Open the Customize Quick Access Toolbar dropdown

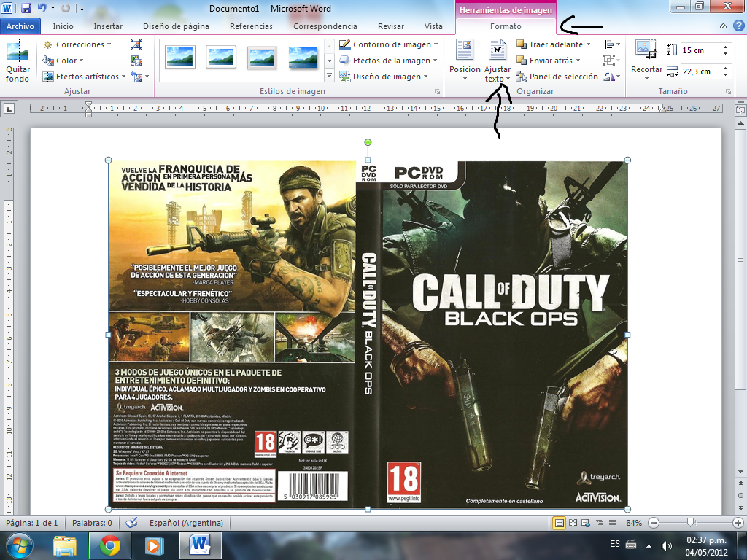pos(82,9)
